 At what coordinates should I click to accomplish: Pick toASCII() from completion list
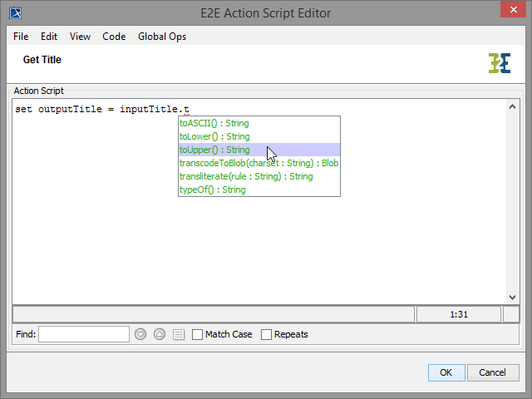coord(214,123)
